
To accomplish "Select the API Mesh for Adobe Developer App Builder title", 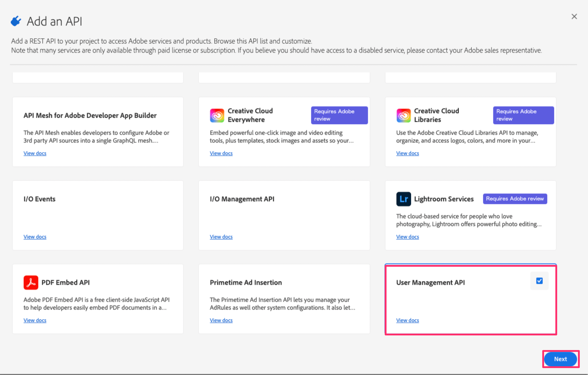I will coord(90,115).
